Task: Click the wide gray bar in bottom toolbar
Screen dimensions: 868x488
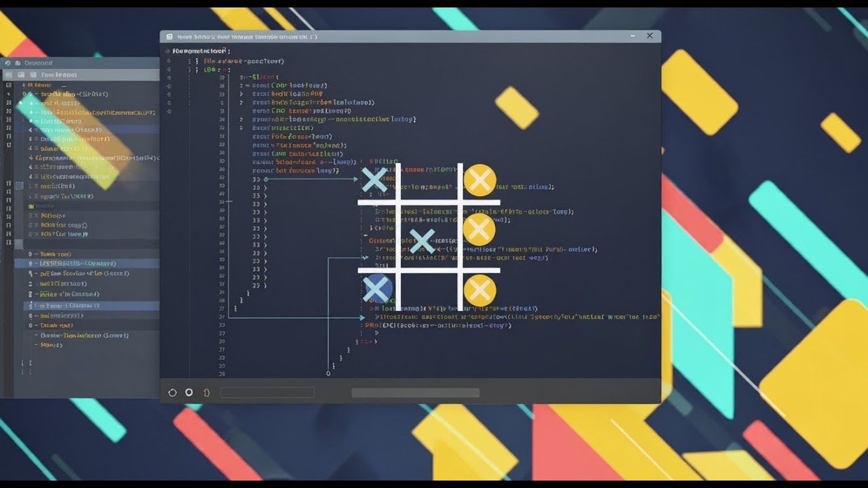Action: tap(415, 392)
